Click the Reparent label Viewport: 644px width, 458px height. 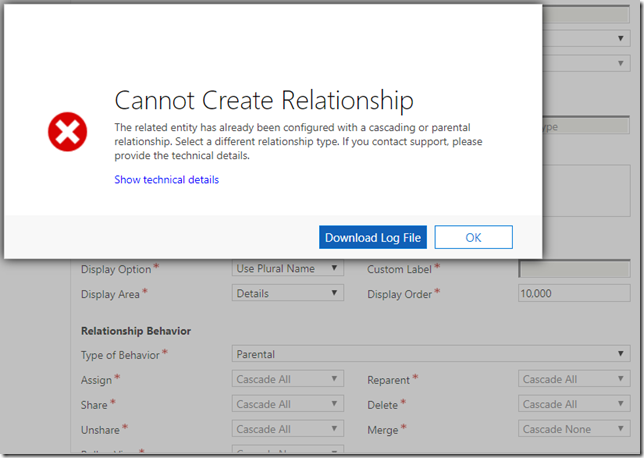point(389,380)
